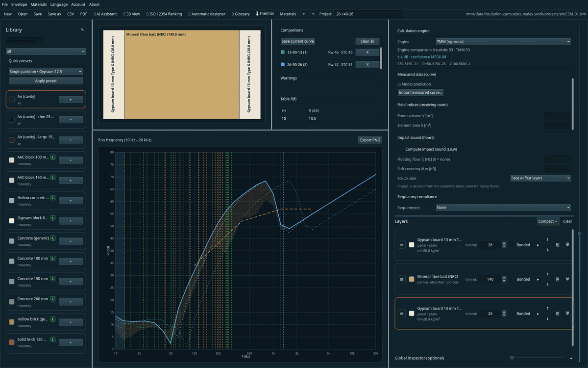588x368 pixels.
Task: Open the Thermal analysis tool
Action: coord(265,14)
